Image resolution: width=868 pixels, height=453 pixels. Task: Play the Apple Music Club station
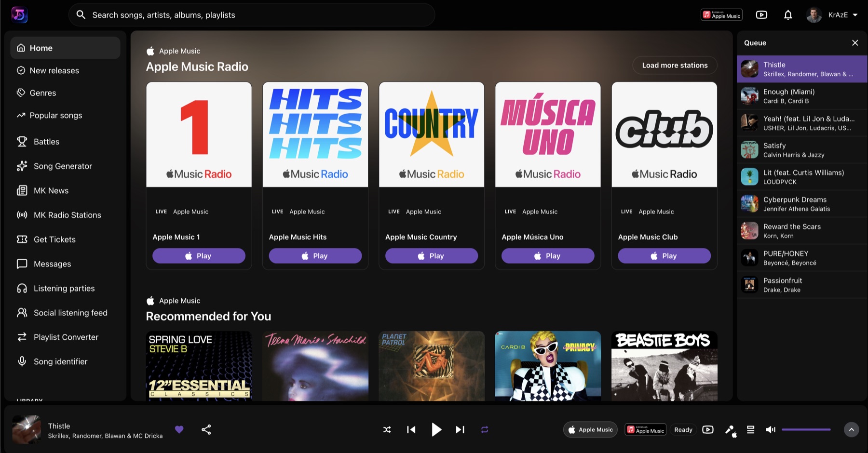tap(665, 256)
